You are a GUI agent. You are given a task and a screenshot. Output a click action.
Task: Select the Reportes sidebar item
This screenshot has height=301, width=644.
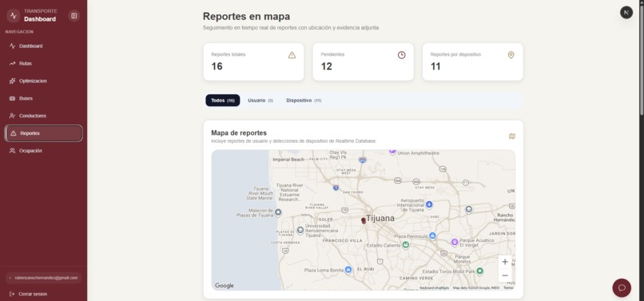[43, 133]
